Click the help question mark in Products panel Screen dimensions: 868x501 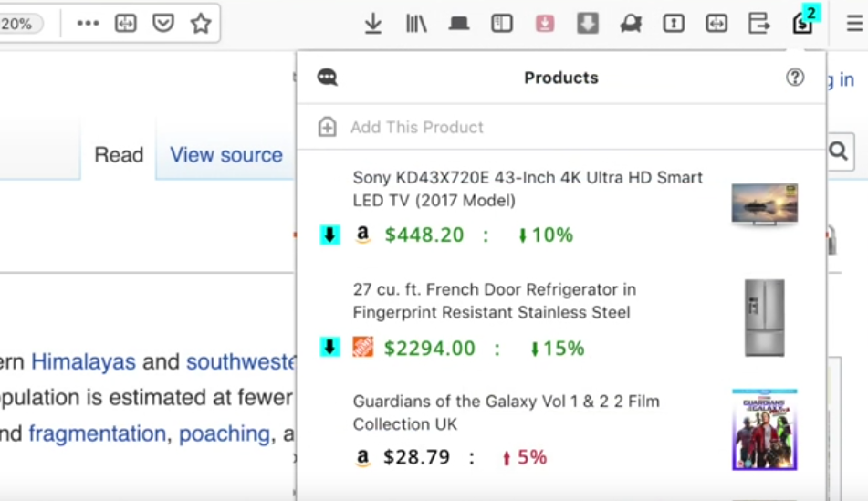point(795,78)
